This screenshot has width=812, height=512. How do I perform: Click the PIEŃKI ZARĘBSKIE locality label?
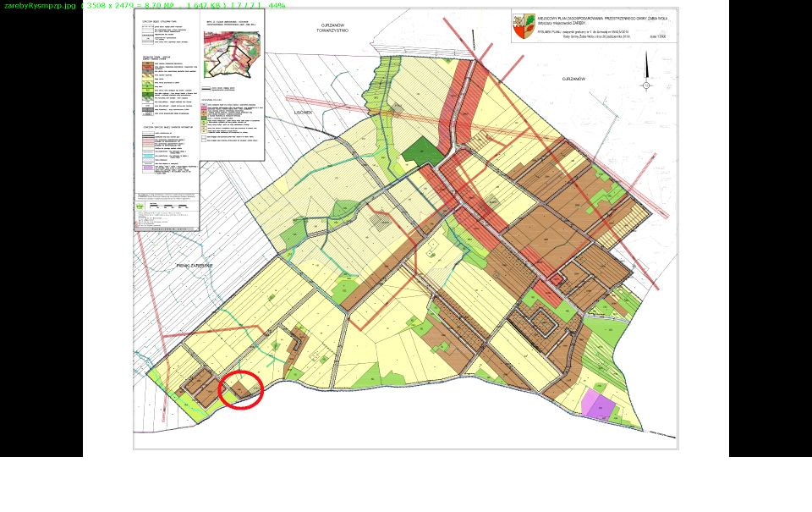pos(194,265)
